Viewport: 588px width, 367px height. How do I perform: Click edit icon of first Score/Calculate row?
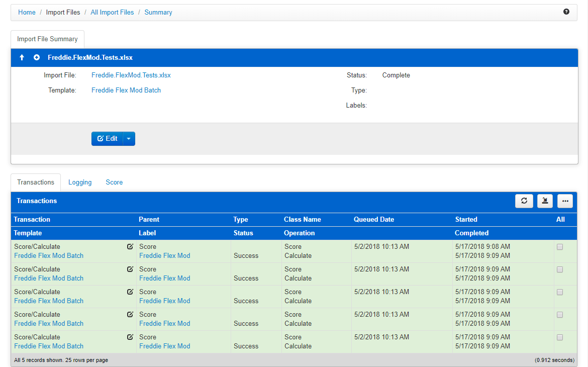click(x=130, y=246)
